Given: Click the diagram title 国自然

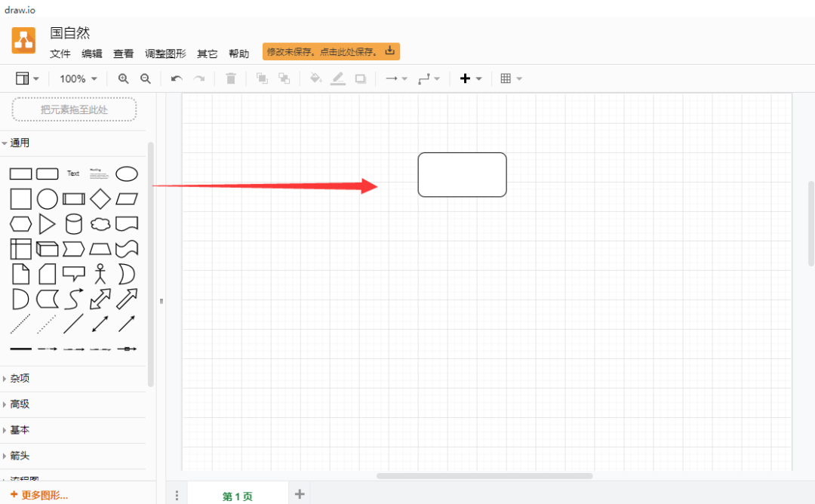Looking at the screenshot, I should click(x=69, y=32).
